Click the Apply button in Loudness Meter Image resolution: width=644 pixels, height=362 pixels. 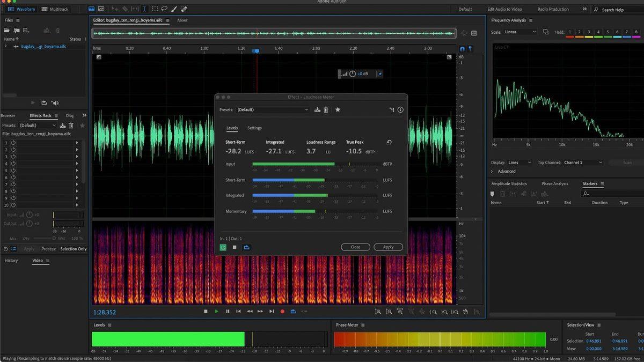388,247
